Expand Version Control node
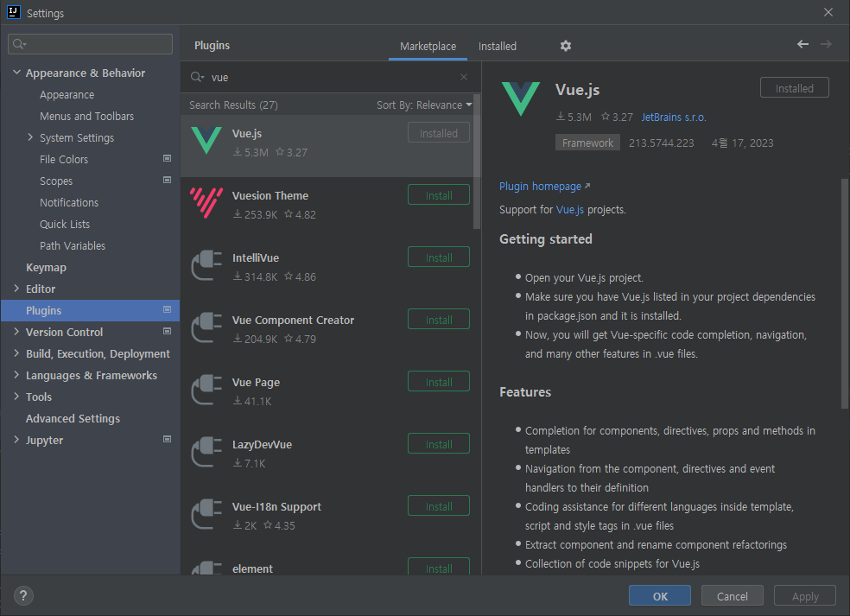The image size is (850, 616). pos(16,331)
